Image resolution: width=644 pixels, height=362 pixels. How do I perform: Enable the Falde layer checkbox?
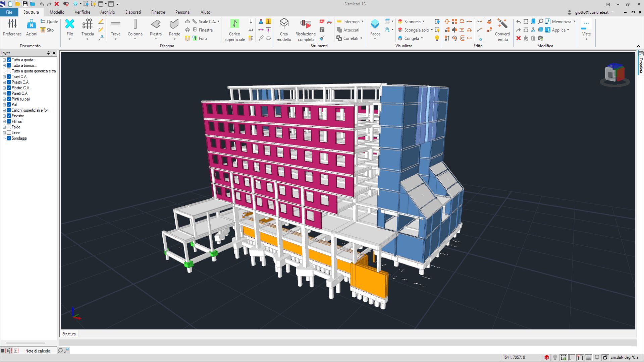point(9,127)
